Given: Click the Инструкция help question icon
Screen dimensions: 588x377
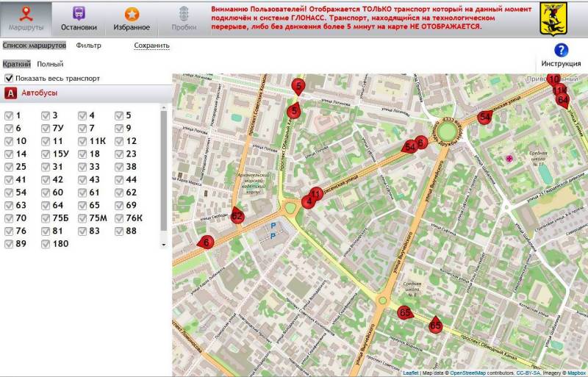Looking at the screenshot, I should point(561,51).
